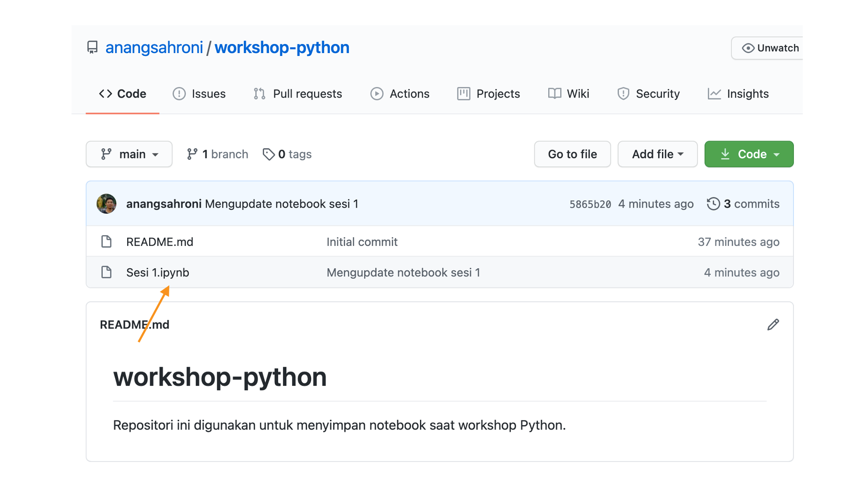
Task: Open the README.md file in the file list
Action: click(160, 242)
